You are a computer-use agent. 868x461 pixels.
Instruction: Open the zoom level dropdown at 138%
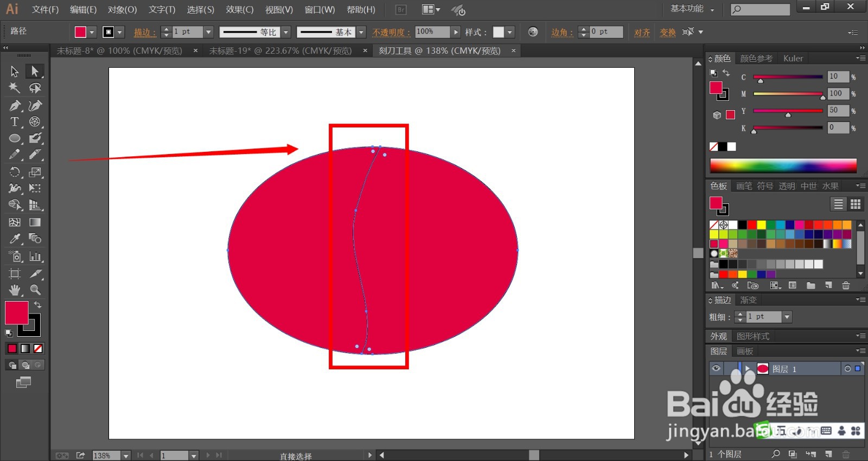pyautogui.click(x=126, y=456)
